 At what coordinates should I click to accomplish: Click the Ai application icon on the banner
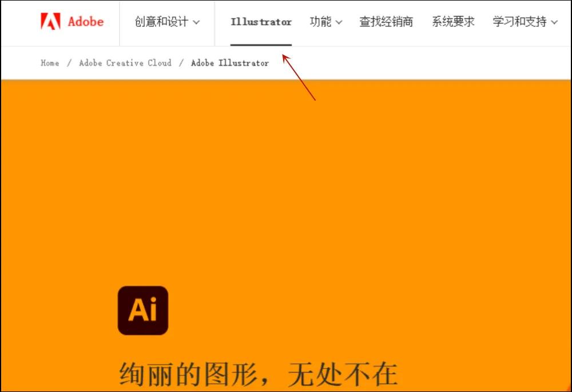coord(143,310)
